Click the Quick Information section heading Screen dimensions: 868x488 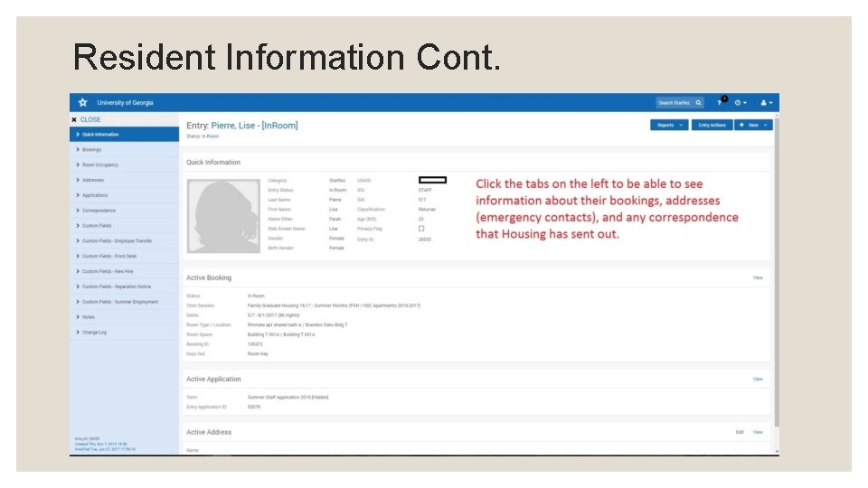point(213,162)
